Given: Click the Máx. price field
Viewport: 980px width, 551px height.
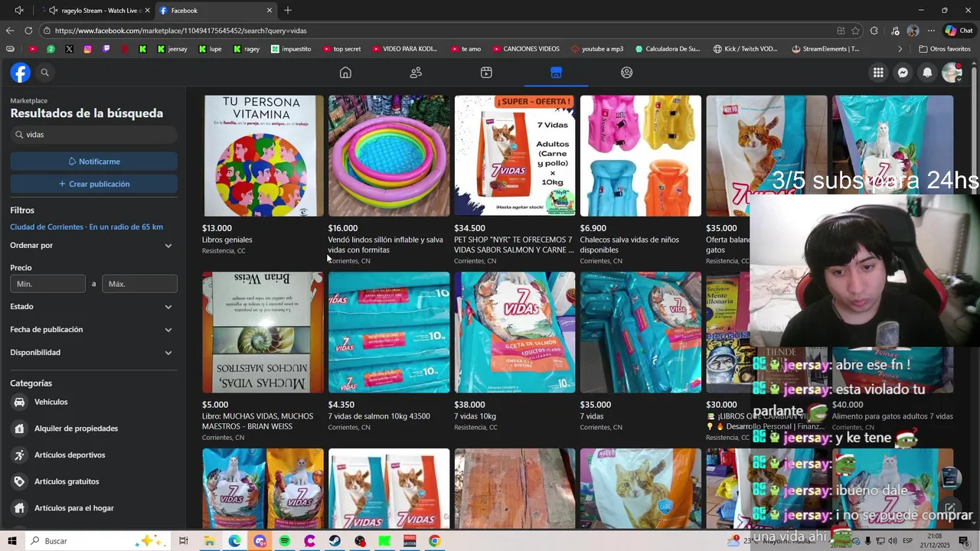Looking at the screenshot, I should click(x=139, y=284).
